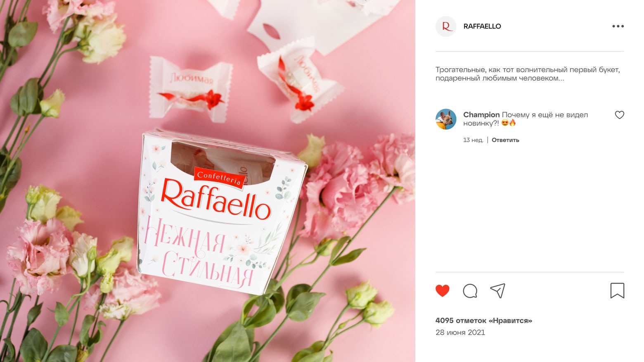
Task: Click Champion's dog profile picture
Action: coord(446,119)
